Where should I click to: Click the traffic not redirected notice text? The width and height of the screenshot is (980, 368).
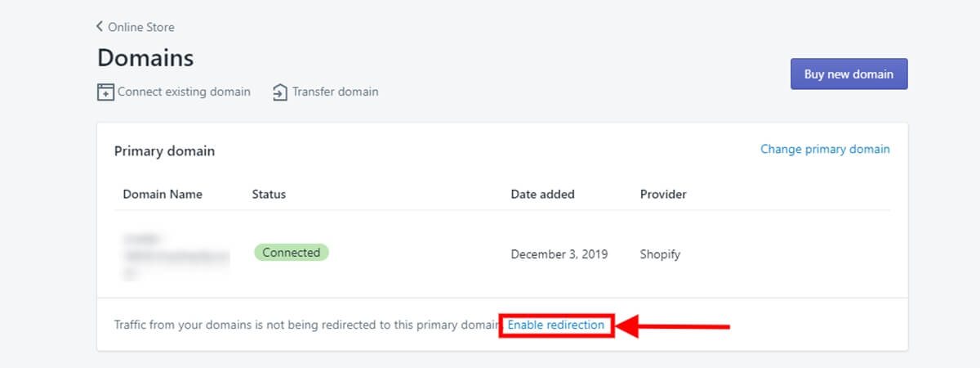(307, 325)
